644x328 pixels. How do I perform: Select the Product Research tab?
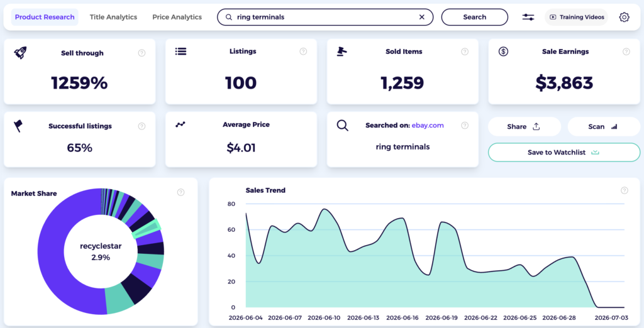pyautogui.click(x=45, y=17)
